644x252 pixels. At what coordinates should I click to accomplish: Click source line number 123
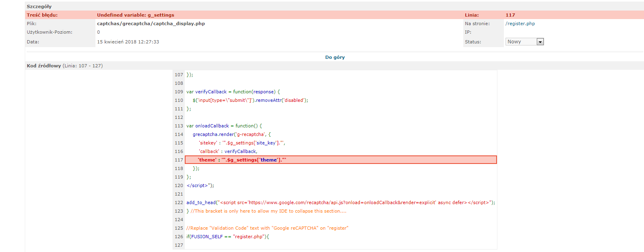[x=179, y=211]
